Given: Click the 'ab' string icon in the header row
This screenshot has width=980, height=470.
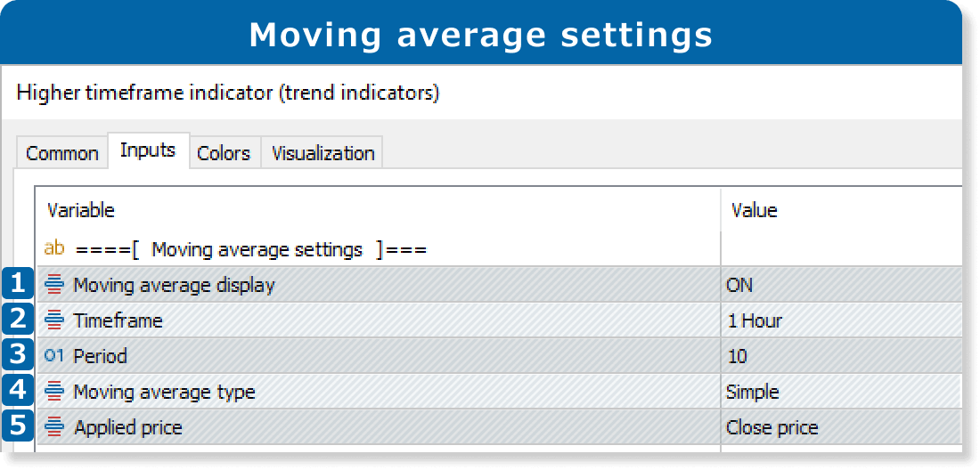Looking at the screenshot, I should point(54,249).
